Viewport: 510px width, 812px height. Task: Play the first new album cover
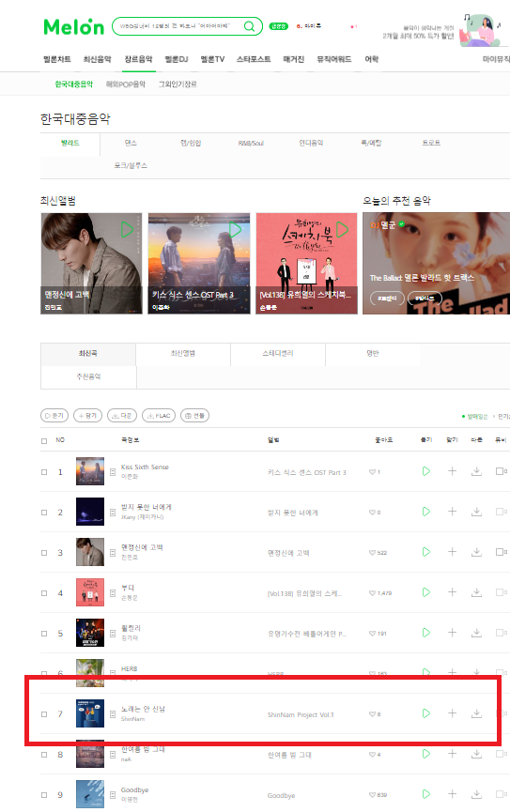pyautogui.click(x=127, y=229)
